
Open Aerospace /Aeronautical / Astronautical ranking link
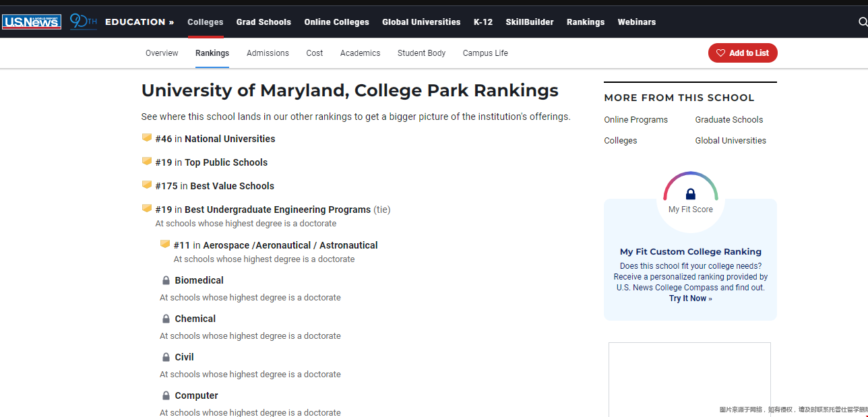click(x=290, y=245)
